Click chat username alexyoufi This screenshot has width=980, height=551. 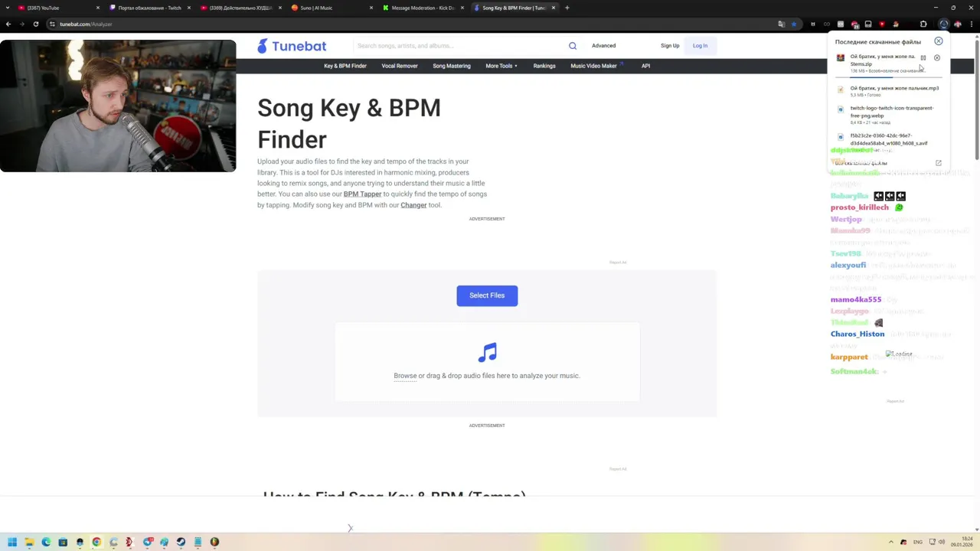pos(848,265)
